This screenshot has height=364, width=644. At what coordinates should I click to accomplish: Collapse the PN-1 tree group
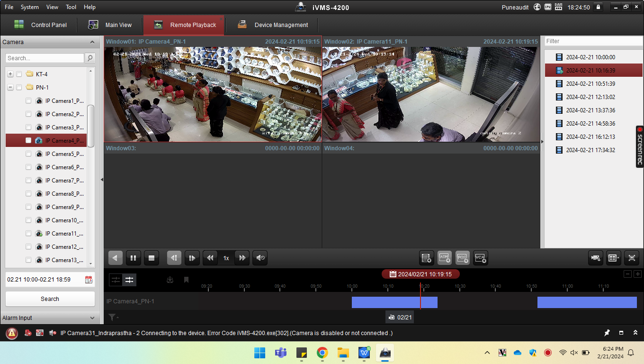(x=10, y=87)
